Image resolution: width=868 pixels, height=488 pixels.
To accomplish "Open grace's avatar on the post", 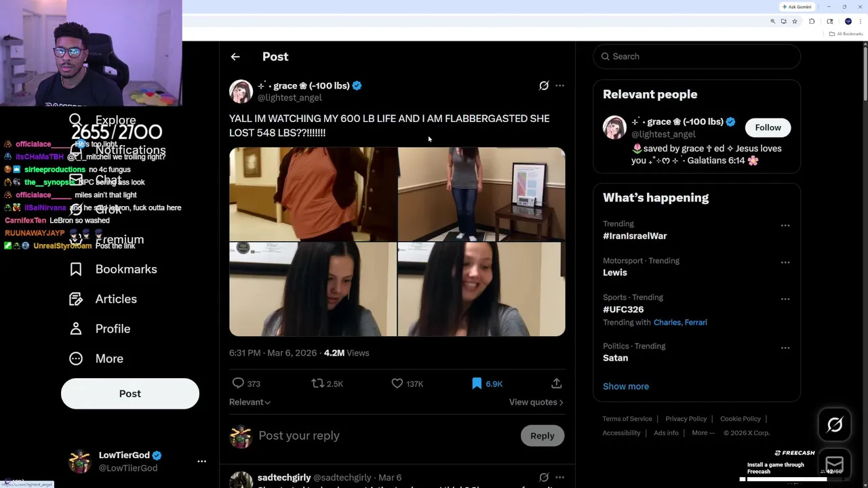I will [241, 91].
